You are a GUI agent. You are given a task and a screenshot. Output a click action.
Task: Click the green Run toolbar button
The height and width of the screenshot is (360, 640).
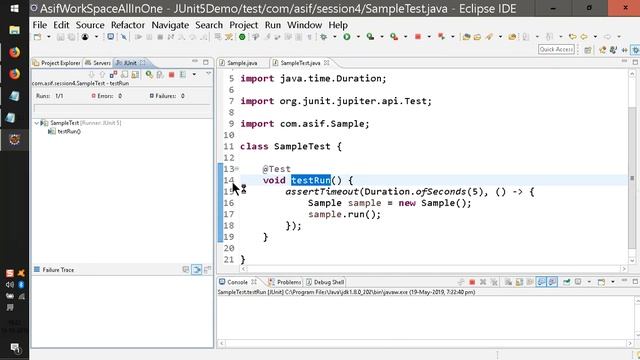point(347,37)
